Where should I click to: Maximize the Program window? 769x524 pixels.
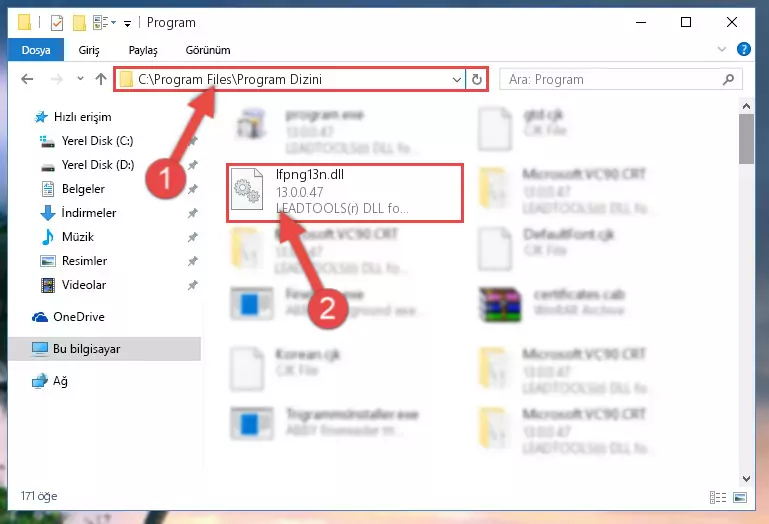686,22
